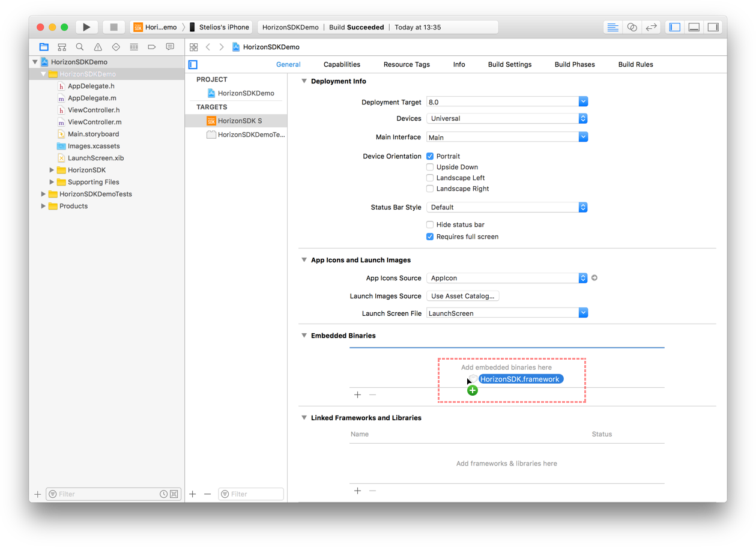Switch to the Build Phases tab
This screenshot has height=547, width=756.
pos(575,64)
